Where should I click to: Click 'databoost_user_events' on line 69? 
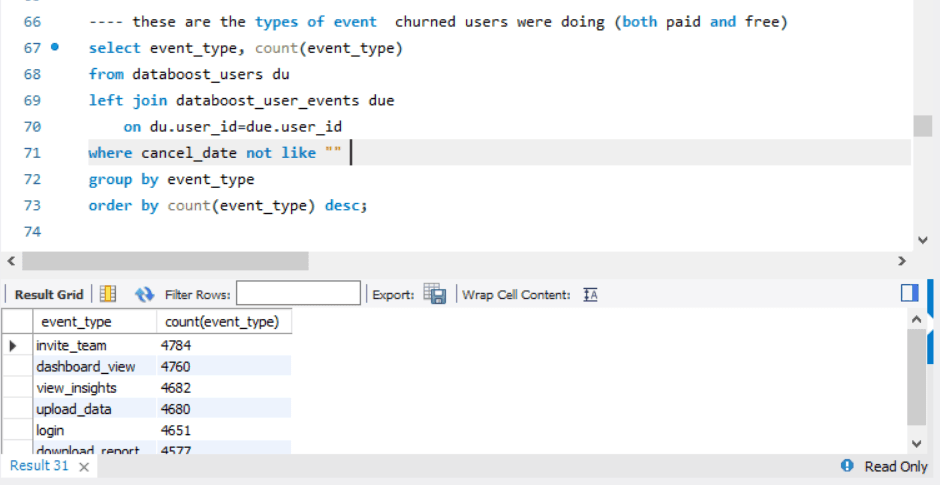click(x=267, y=101)
